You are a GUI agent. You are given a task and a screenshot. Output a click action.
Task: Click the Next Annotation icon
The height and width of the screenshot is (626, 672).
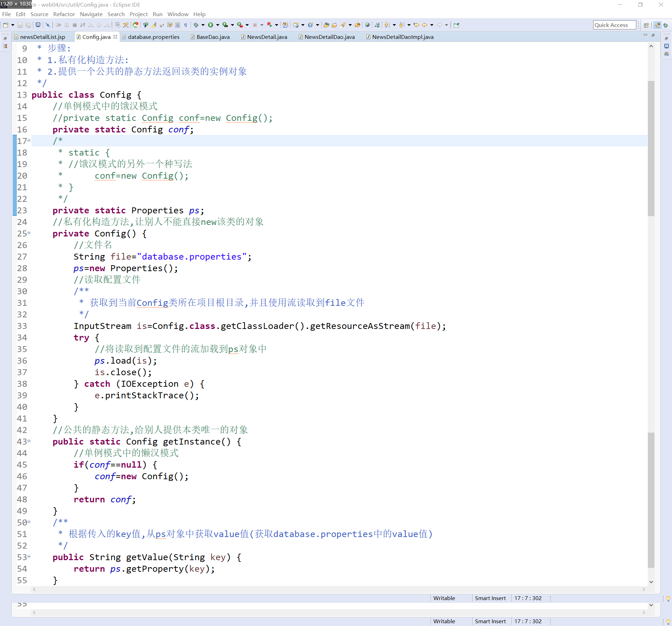click(x=387, y=25)
